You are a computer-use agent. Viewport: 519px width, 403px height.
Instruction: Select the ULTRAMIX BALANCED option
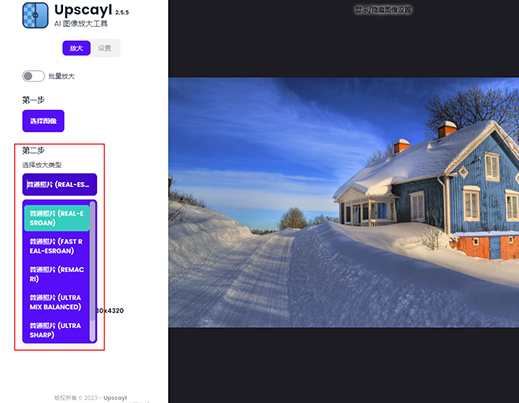57,302
